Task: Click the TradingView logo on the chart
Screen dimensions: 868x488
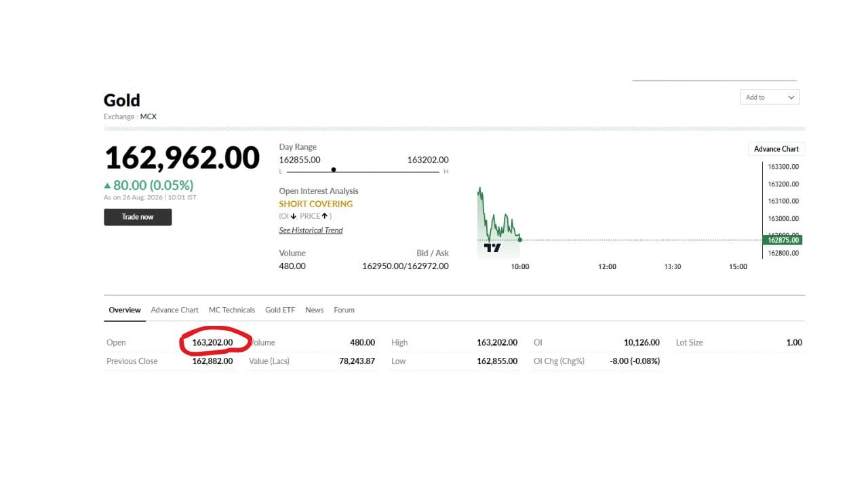Action: click(492, 248)
